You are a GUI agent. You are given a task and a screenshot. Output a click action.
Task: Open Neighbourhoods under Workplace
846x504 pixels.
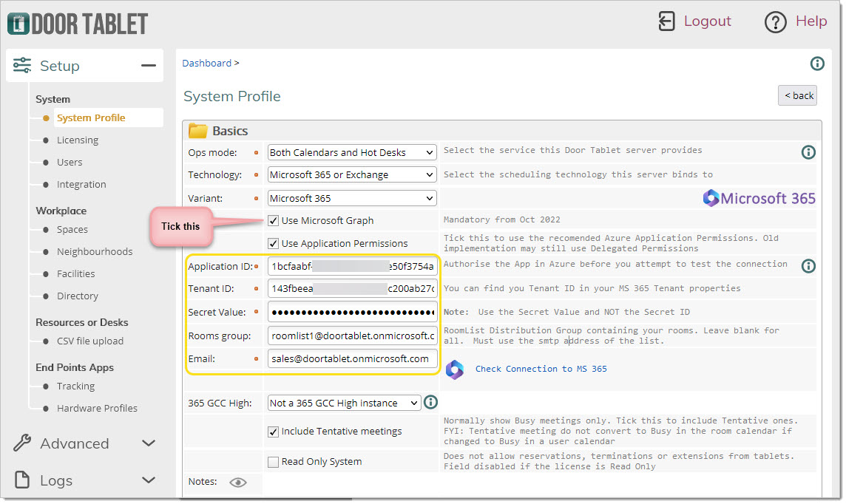tap(95, 252)
